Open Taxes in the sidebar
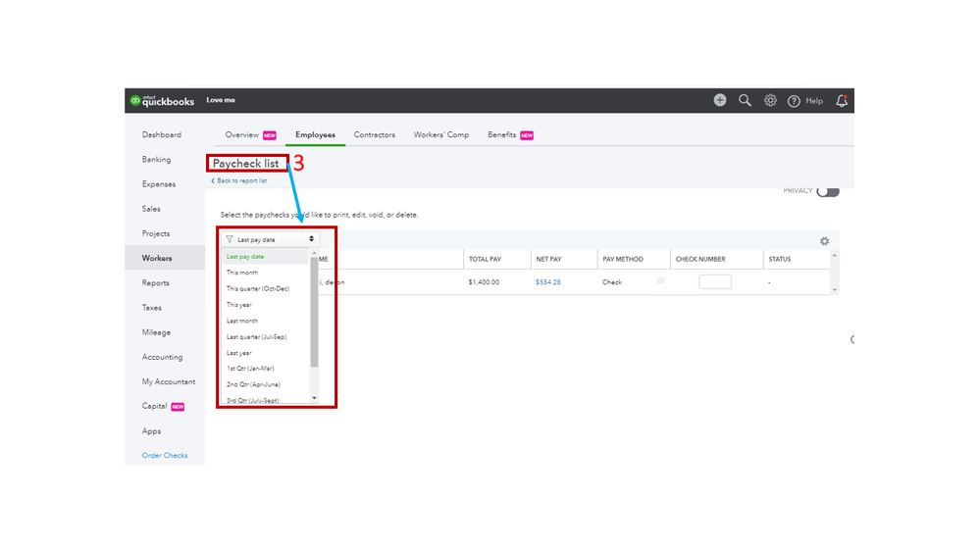Screen dimensions: 980x551 [x=152, y=307]
